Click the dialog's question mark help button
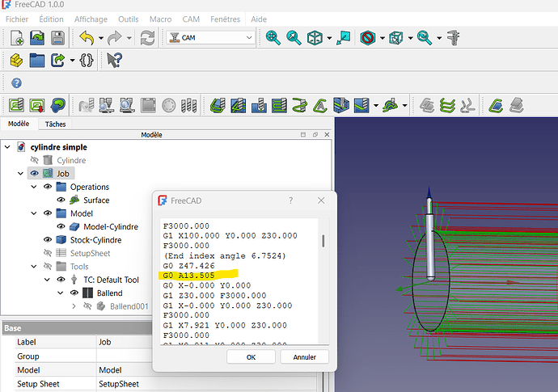558x392 pixels. tap(291, 200)
